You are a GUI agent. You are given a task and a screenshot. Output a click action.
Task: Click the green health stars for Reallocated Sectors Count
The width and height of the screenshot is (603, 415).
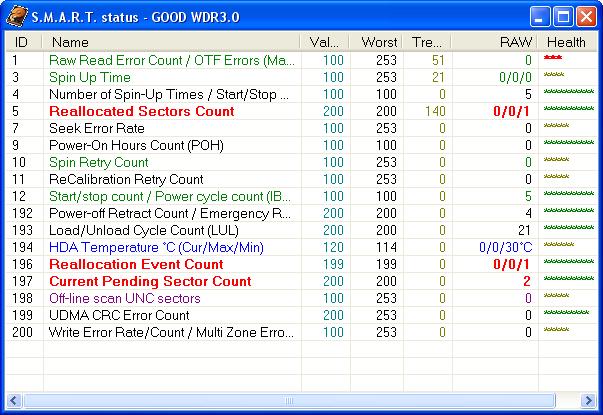pyautogui.click(x=569, y=108)
